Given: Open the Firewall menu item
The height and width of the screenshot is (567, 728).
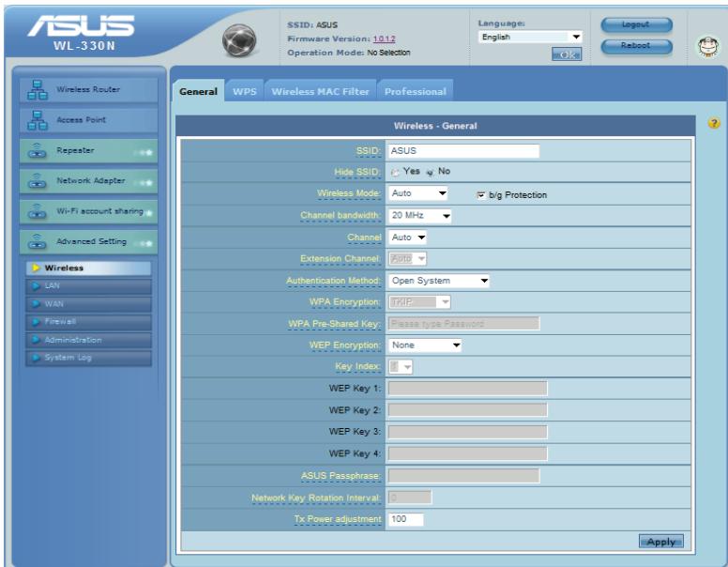Looking at the screenshot, I should click(x=88, y=322).
